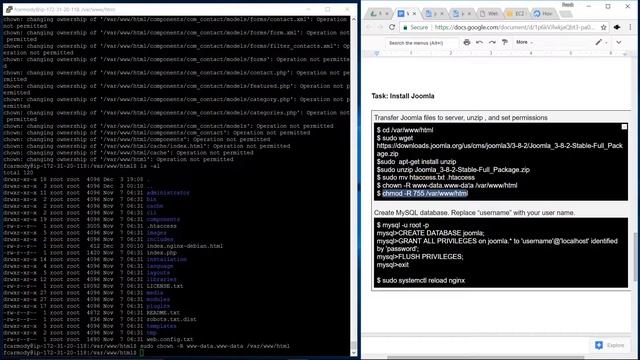Click the 'mysql>CREATE DATABASE joomla;' line

pos(430,233)
